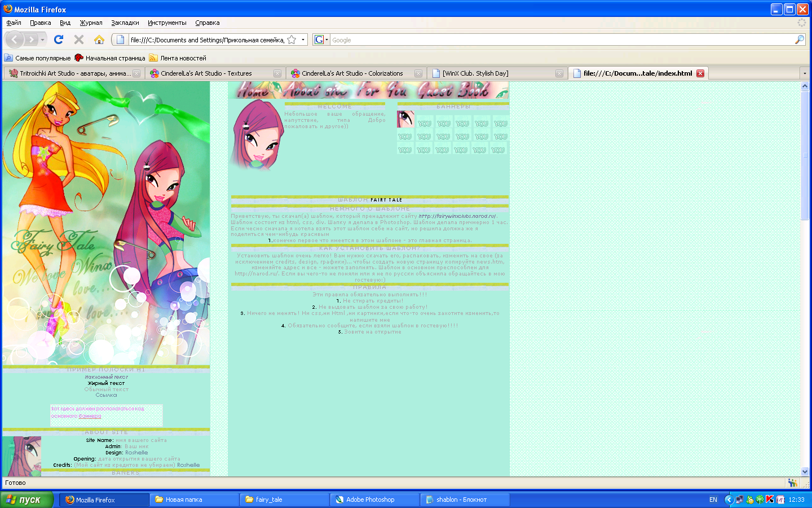Click the EN language indicator
812x508 pixels.
coord(713,500)
